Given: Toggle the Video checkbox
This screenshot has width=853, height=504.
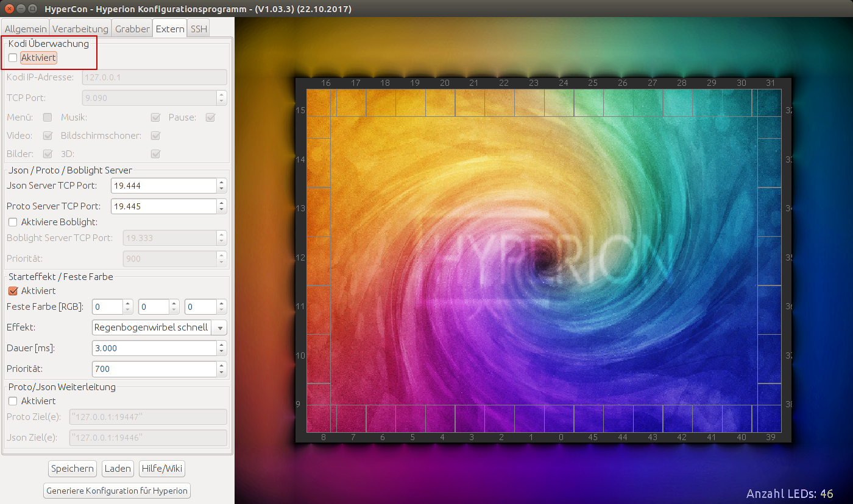Looking at the screenshot, I should 48,136.
